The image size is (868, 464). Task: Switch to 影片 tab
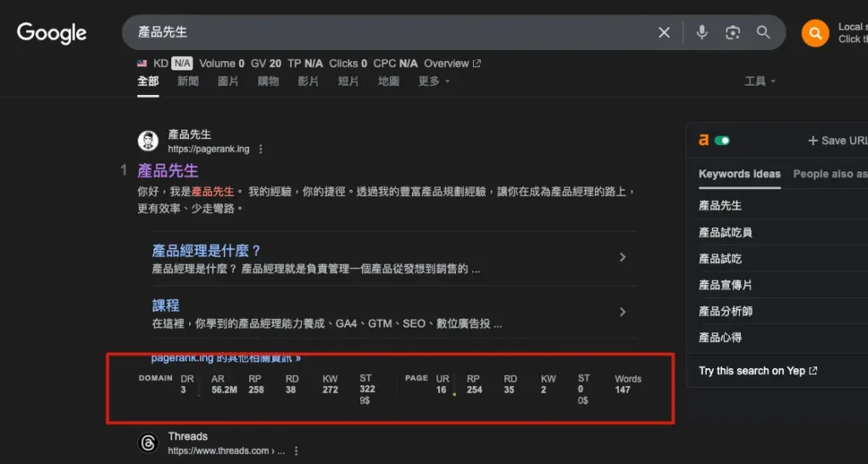[309, 81]
